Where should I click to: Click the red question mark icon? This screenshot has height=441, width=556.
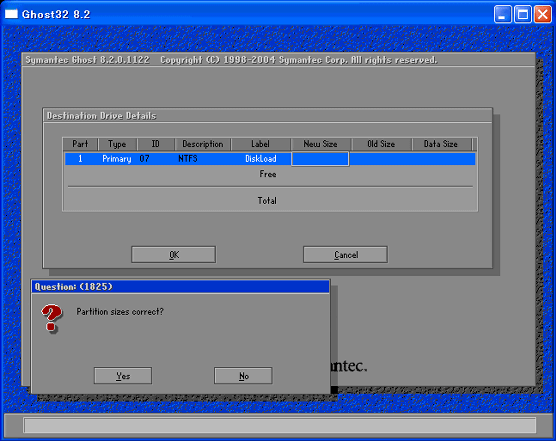pos(51,318)
